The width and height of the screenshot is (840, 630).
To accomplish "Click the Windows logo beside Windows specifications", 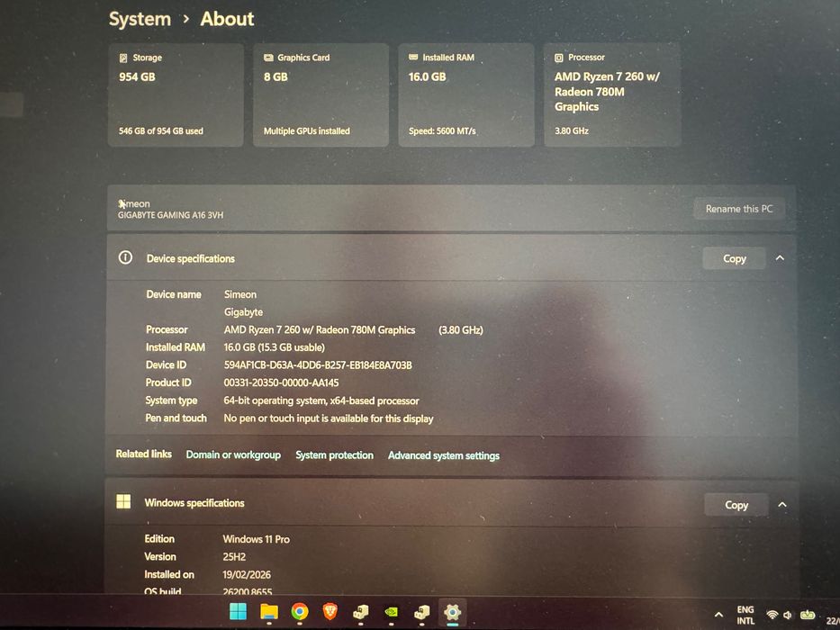I will point(123,501).
